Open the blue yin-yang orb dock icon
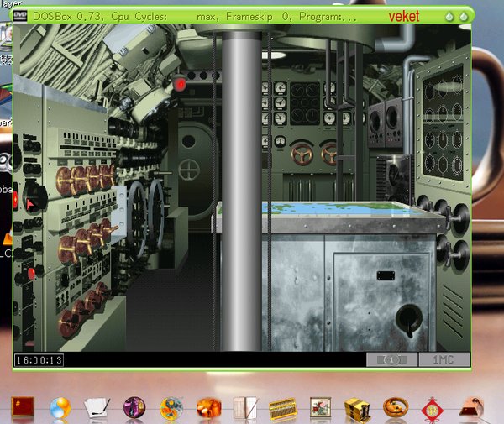The width and height of the screenshot is (504, 424). pyautogui.click(x=60, y=408)
